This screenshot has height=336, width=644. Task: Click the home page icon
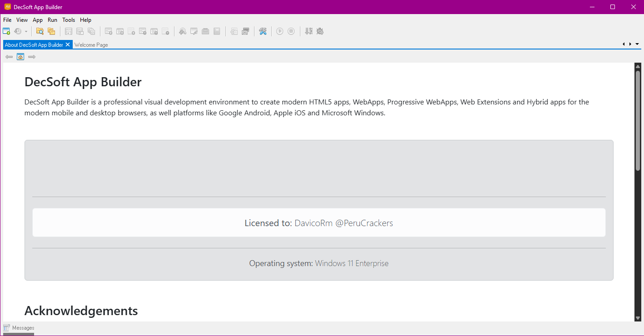click(x=20, y=57)
